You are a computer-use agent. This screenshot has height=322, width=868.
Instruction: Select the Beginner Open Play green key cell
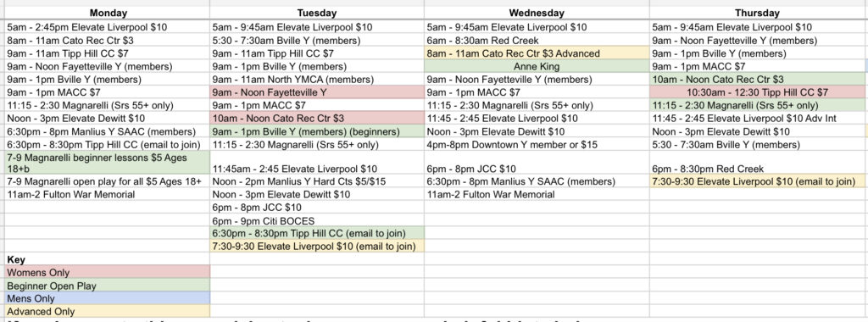click(x=108, y=286)
